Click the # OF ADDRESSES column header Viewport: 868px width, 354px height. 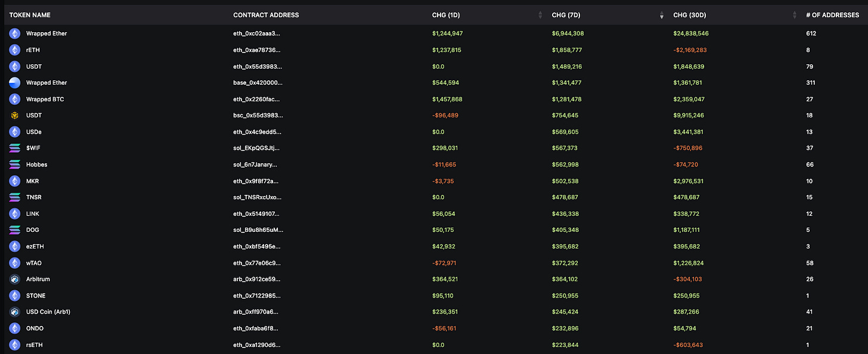click(832, 15)
